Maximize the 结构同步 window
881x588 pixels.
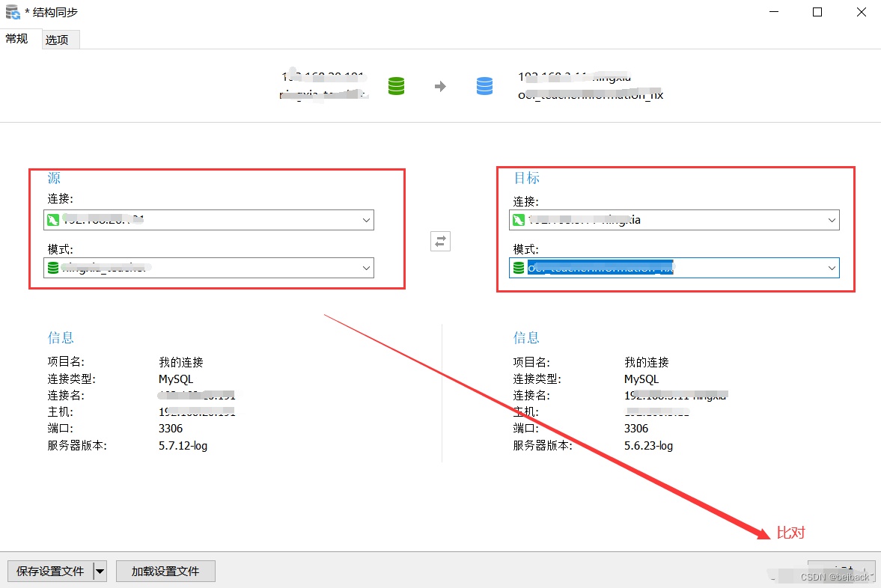817,12
